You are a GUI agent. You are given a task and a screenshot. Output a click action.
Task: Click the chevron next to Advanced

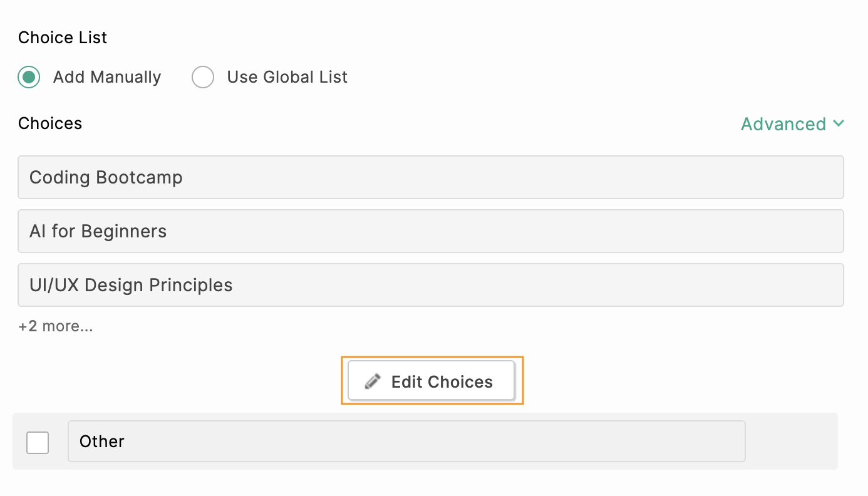839,123
